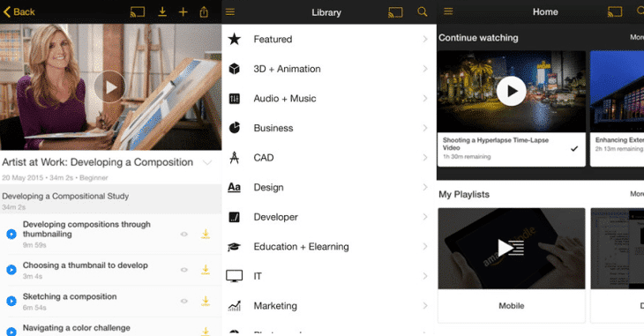Screen dimensions: 644x336
Task: Expand Featured row chevron
Action: (425, 39)
